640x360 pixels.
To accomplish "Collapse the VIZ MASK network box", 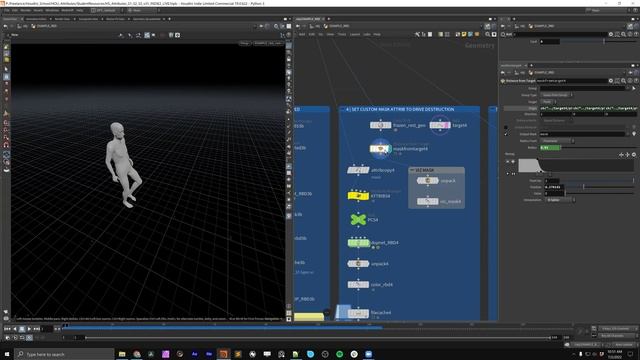I will (412, 170).
